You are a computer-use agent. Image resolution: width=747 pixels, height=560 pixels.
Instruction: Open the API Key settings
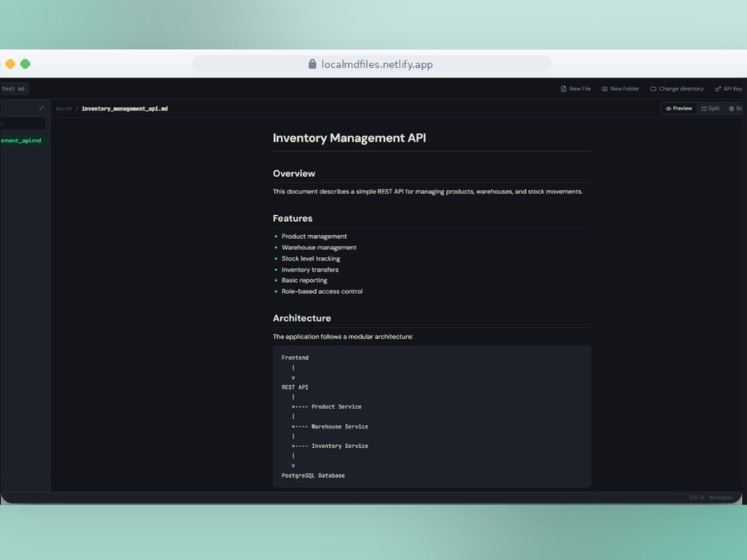click(729, 89)
